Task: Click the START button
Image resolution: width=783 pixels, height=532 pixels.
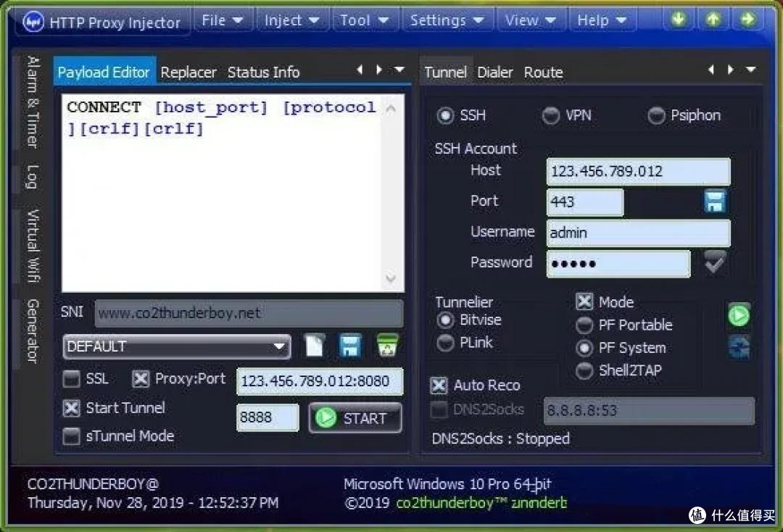Action: [355, 418]
